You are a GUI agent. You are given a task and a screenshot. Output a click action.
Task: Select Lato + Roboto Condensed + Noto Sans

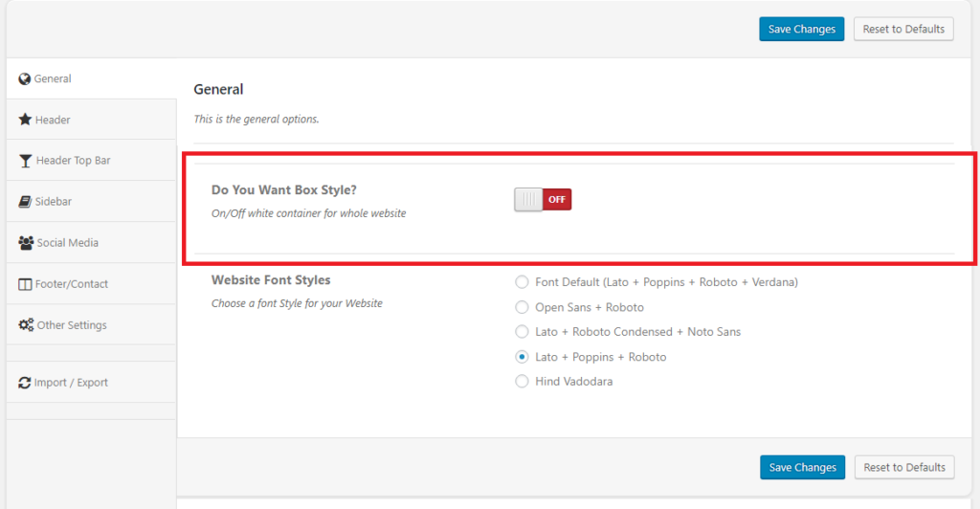point(522,332)
